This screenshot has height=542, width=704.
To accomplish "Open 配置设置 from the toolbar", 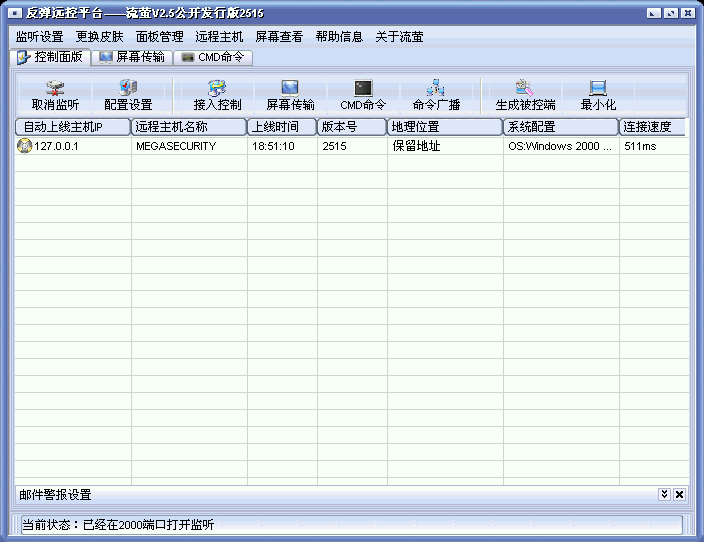I will coord(128,94).
